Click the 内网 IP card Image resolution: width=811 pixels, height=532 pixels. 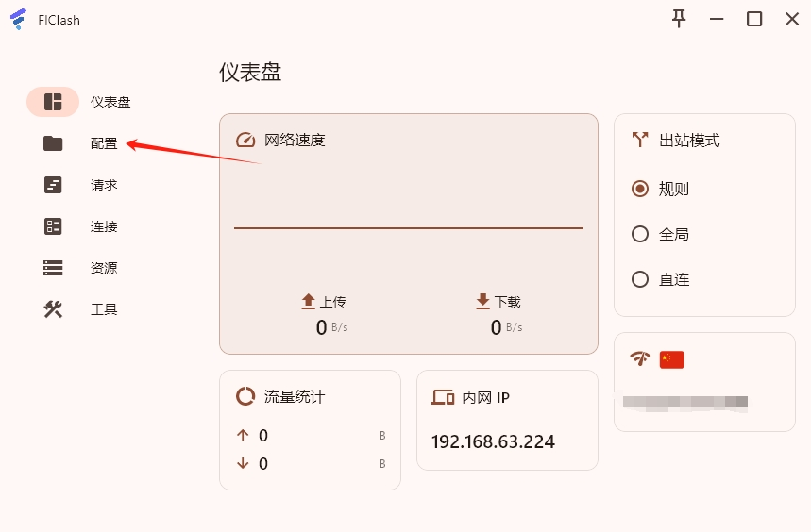pyautogui.click(x=507, y=420)
